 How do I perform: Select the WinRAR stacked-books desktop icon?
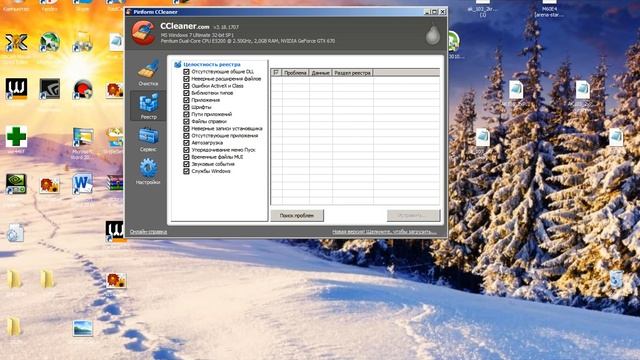click(115, 183)
